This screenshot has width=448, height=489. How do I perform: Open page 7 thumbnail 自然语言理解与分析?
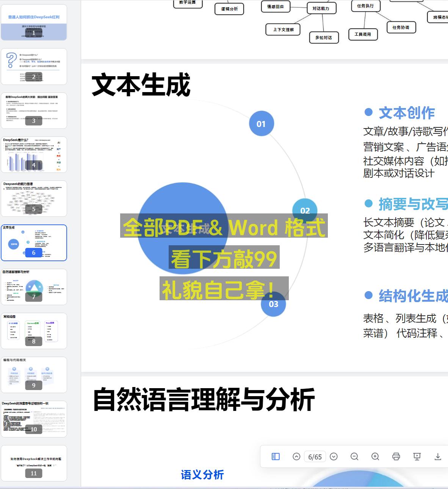tap(34, 287)
